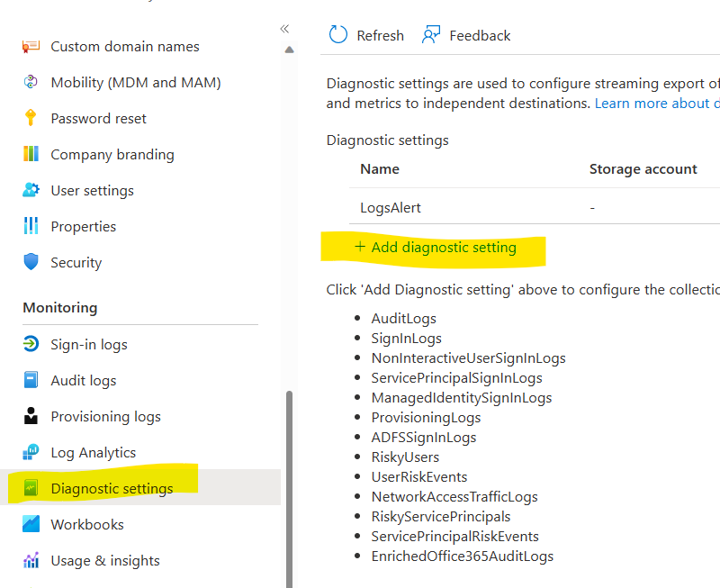Click the Security shield icon
The width and height of the screenshot is (720, 588).
[31, 262]
